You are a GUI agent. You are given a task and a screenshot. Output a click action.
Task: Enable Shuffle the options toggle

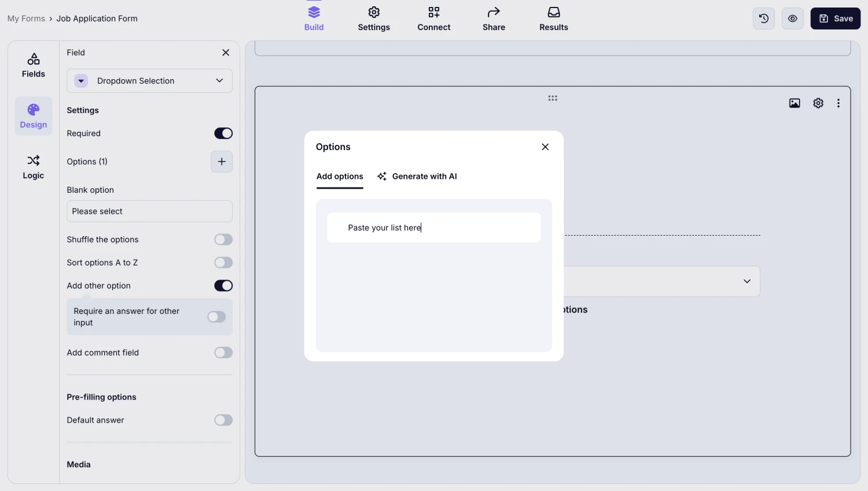tap(223, 240)
